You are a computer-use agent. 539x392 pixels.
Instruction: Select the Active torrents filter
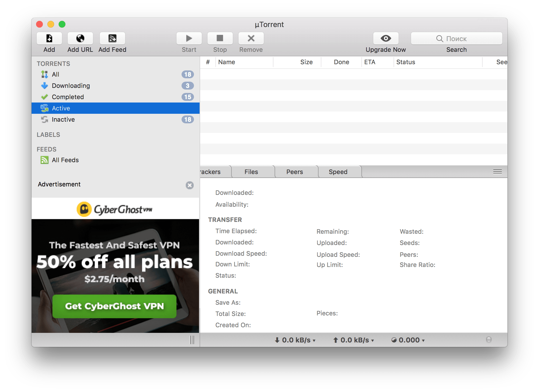tap(116, 108)
